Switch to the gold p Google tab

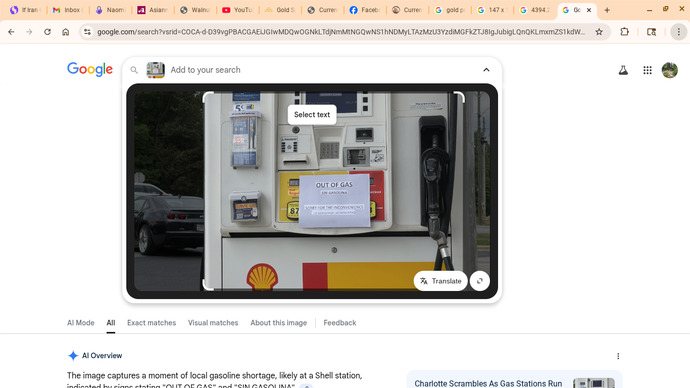pyautogui.click(x=449, y=10)
